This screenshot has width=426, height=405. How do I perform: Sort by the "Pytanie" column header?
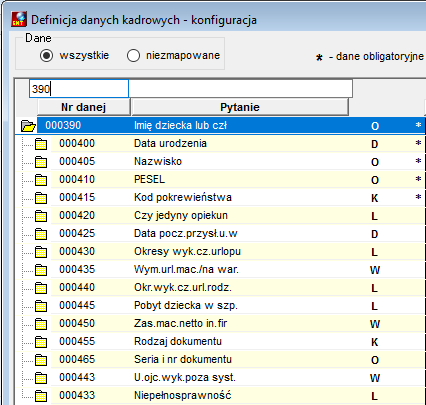pyautogui.click(x=240, y=107)
